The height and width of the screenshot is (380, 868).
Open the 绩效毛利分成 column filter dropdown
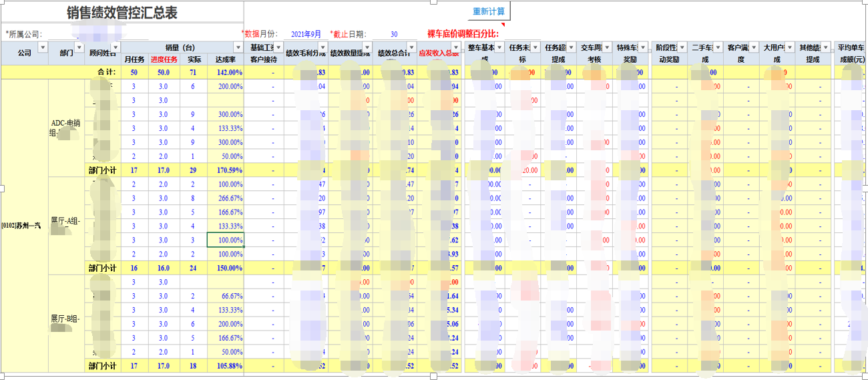324,47
